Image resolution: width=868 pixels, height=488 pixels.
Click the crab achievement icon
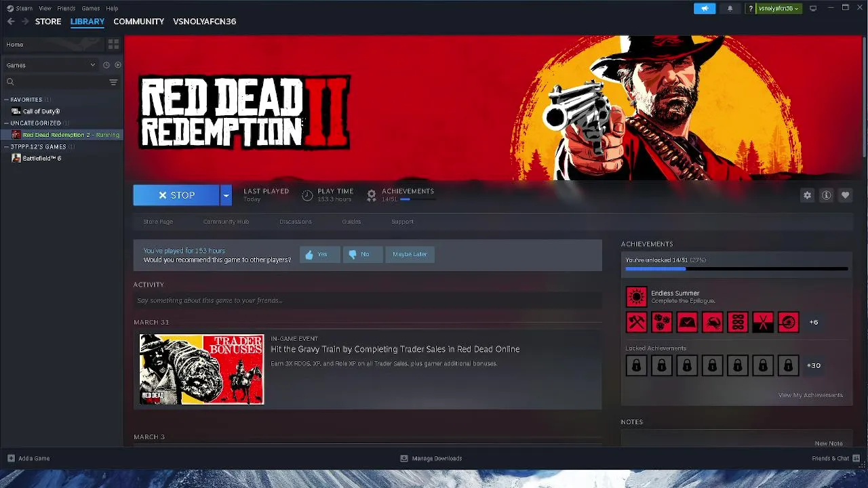712,322
